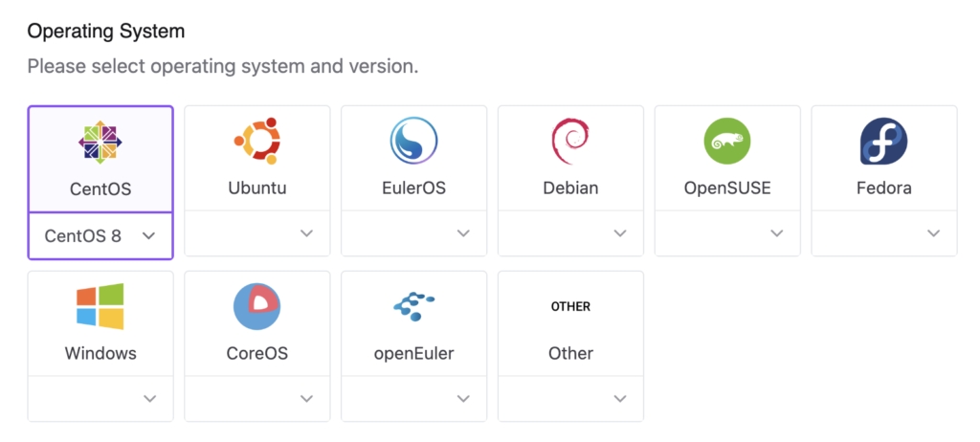Viewport: 980px width, 442px height.
Task: Open the CentOS 8 version dropdown
Action: pos(100,235)
